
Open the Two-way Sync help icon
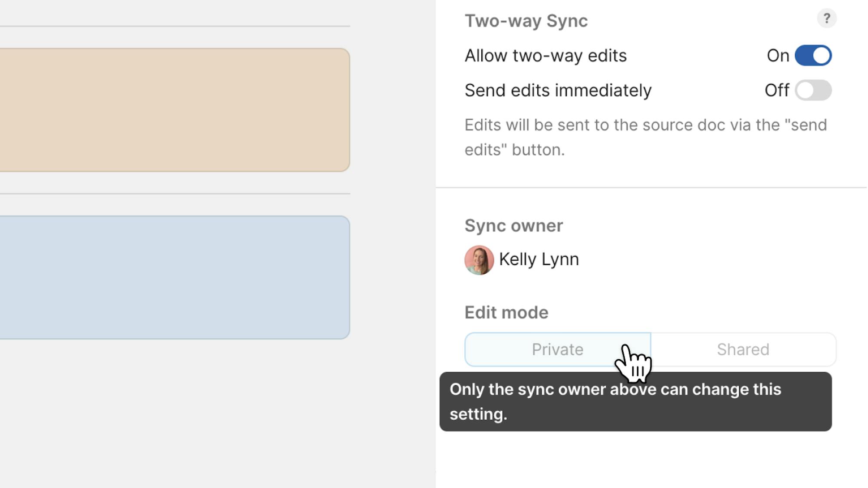(826, 19)
